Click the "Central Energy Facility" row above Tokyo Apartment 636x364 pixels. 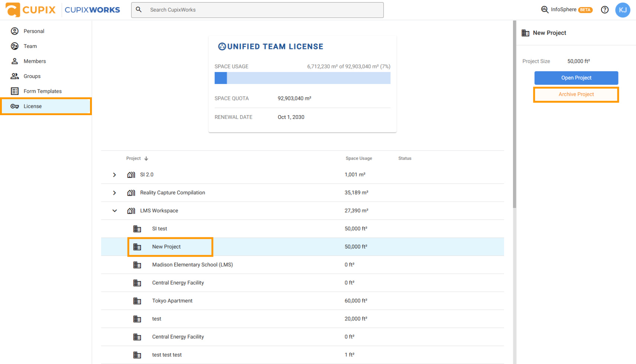[302, 283]
